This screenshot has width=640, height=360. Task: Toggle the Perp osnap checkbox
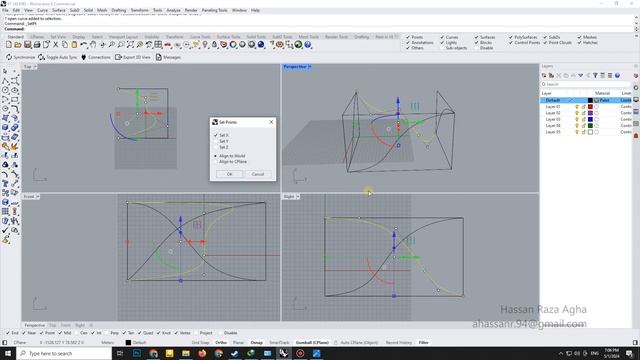pos(107,333)
